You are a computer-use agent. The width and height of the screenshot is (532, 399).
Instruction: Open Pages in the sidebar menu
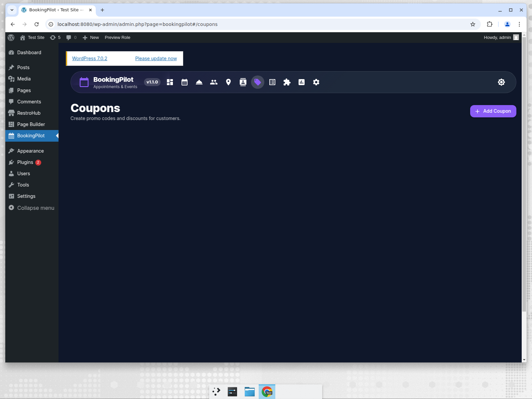click(32, 90)
